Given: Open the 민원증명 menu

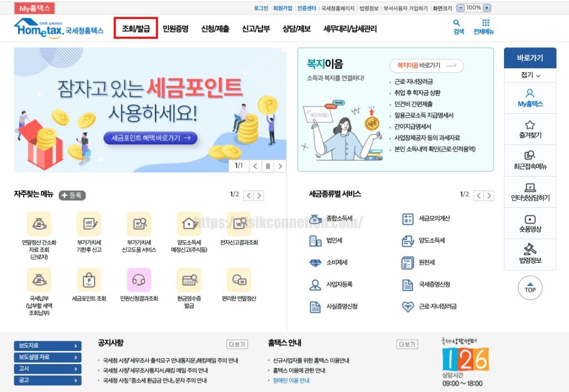Looking at the screenshot, I should (175, 29).
